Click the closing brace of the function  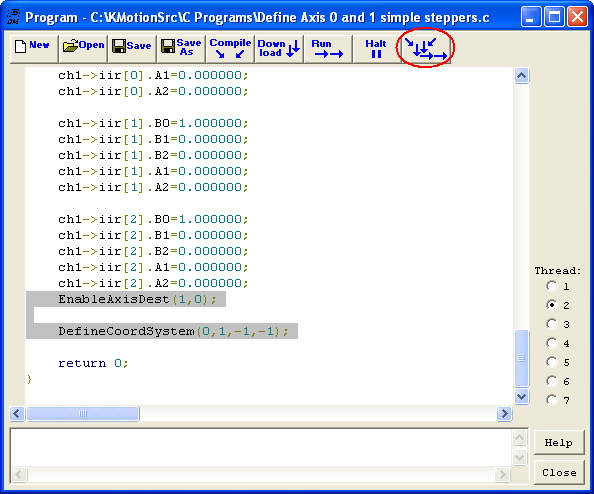click(29, 379)
